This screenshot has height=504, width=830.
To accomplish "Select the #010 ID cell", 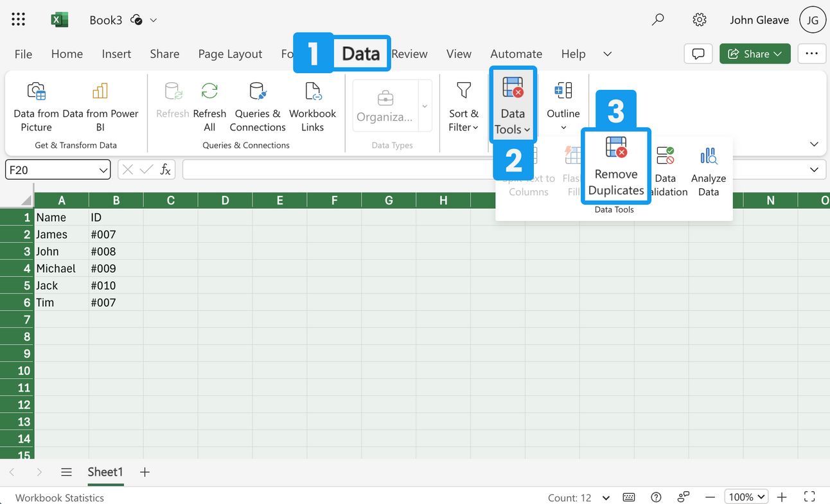I will coord(116,285).
